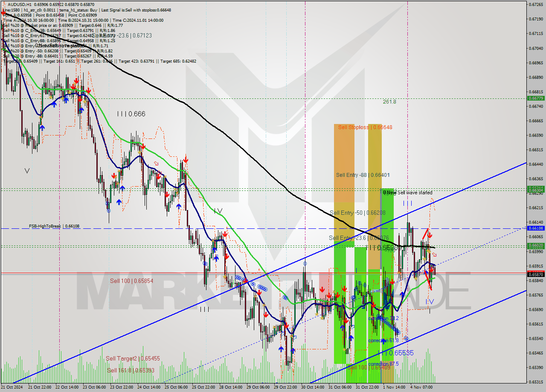546x392 pixels.
Task: Click the blue '0.65535' wave price label
Action: tap(397, 353)
